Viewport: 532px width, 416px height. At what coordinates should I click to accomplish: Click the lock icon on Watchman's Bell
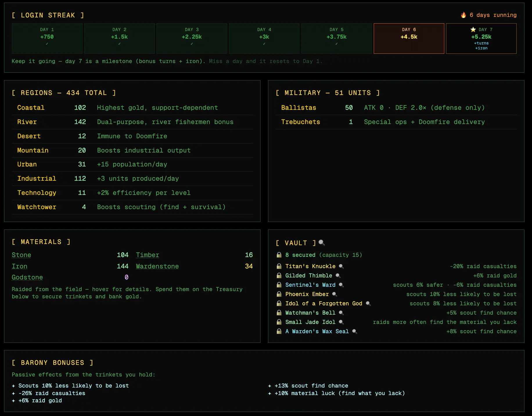(x=279, y=313)
